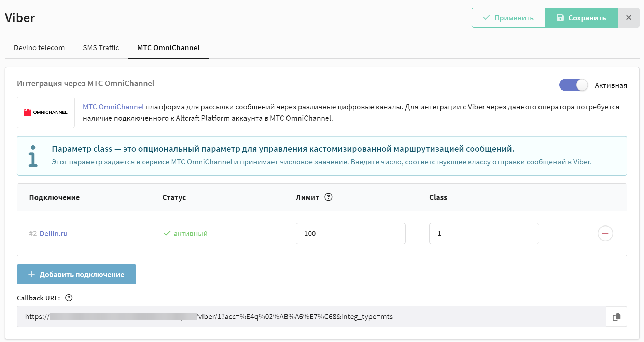
Task: Remove the Dellin.ru connection
Action: [605, 233]
